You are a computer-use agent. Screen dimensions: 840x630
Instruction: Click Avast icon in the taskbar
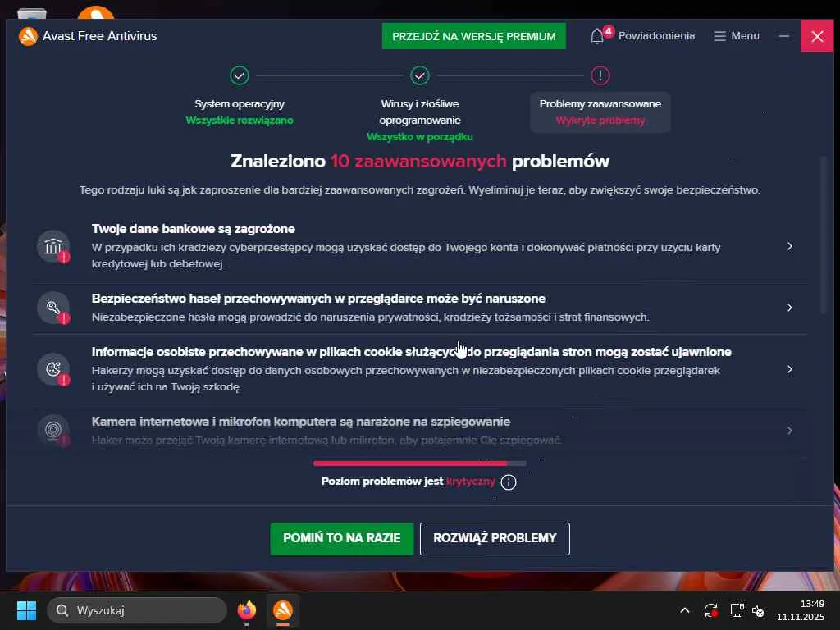pyautogui.click(x=283, y=610)
